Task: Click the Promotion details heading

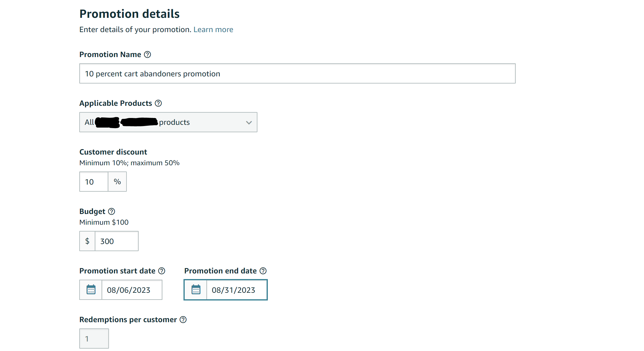Action: click(x=129, y=14)
